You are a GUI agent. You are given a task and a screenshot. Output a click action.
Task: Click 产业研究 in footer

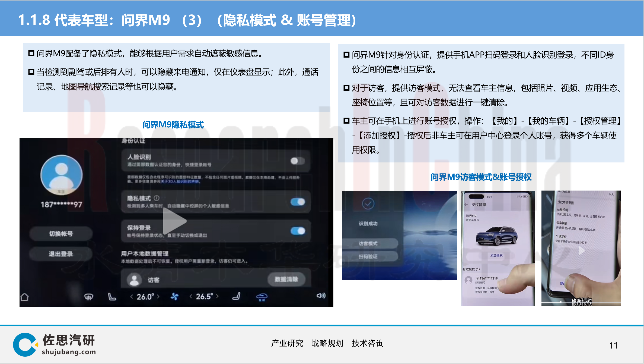point(287,343)
